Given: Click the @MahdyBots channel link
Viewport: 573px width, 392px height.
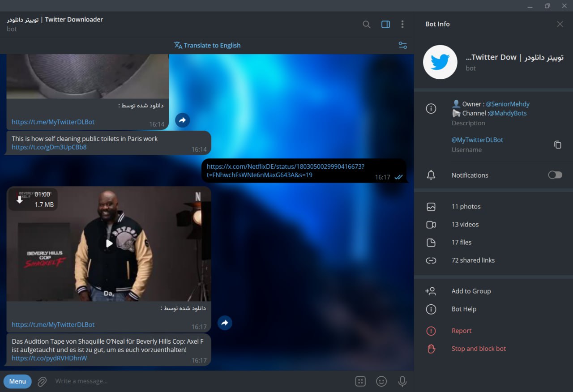Looking at the screenshot, I should coord(507,113).
